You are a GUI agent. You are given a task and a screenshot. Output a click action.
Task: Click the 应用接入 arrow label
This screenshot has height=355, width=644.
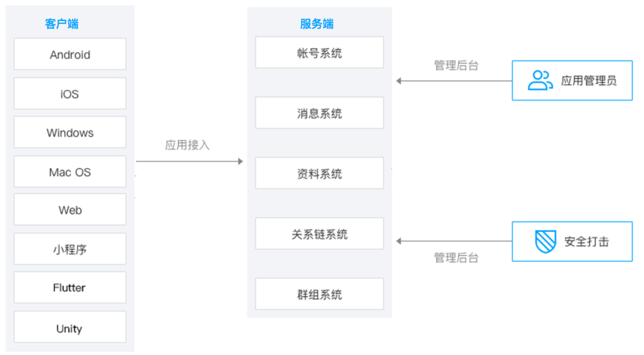[x=187, y=145]
